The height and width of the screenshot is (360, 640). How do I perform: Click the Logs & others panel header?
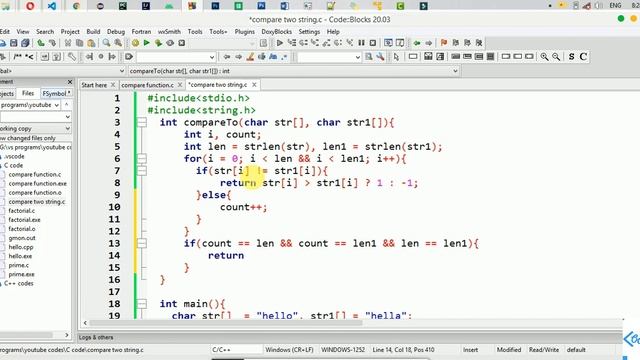(96, 338)
